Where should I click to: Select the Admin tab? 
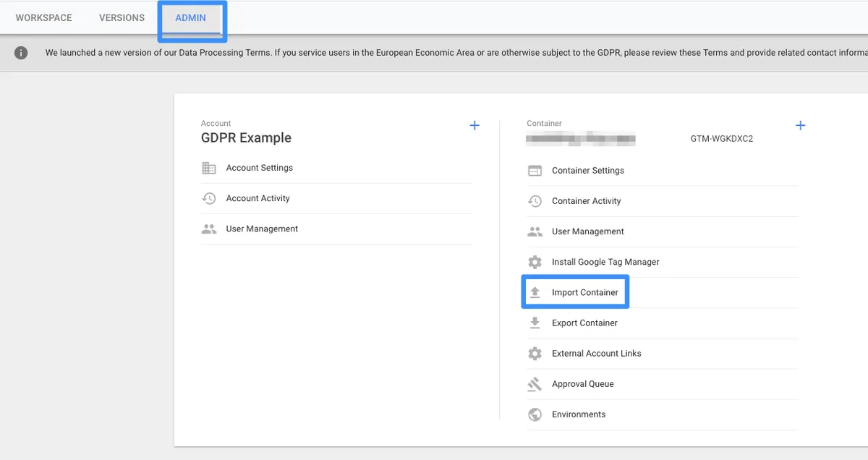(x=191, y=18)
